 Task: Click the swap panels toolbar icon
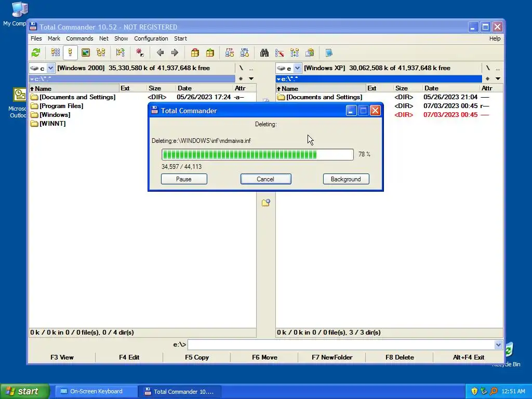(120, 52)
